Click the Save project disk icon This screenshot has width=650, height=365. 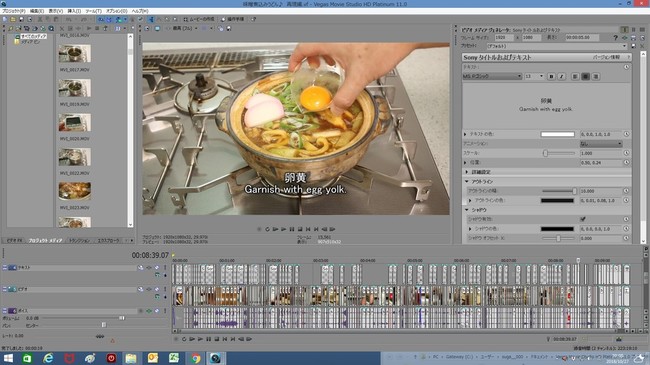point(21,19)
